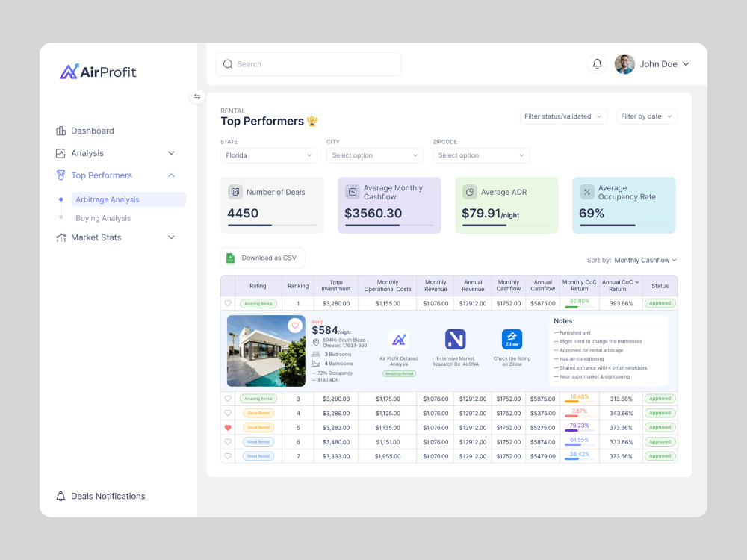Collapse Top Performers chevron
The width and height of the screenshot is (747, 560).
coord(172,175)
